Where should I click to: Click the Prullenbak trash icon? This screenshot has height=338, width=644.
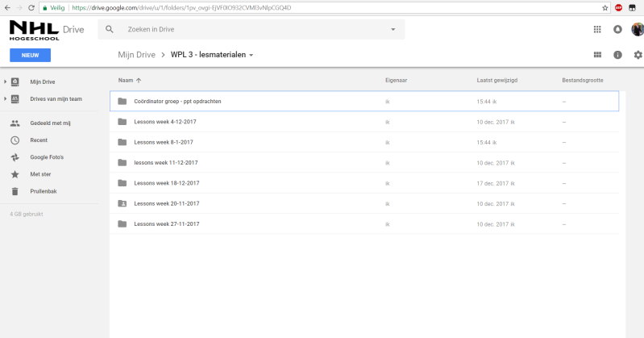point(15,191)
